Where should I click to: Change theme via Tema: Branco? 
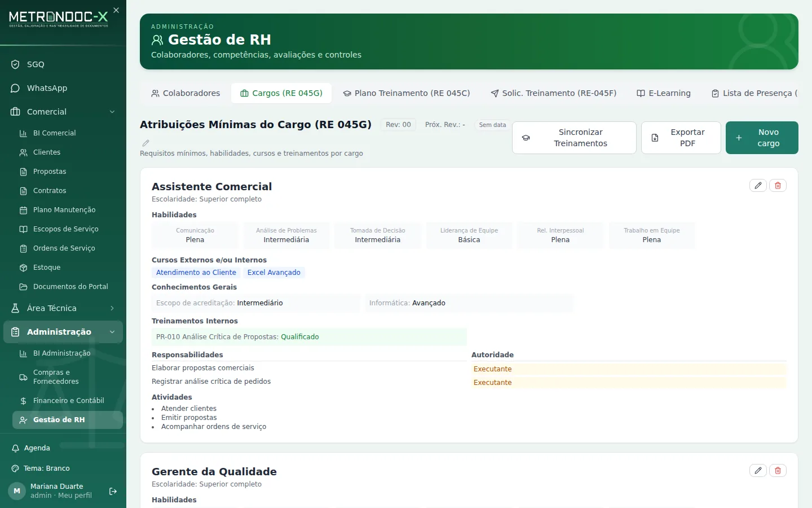(63, 468)
